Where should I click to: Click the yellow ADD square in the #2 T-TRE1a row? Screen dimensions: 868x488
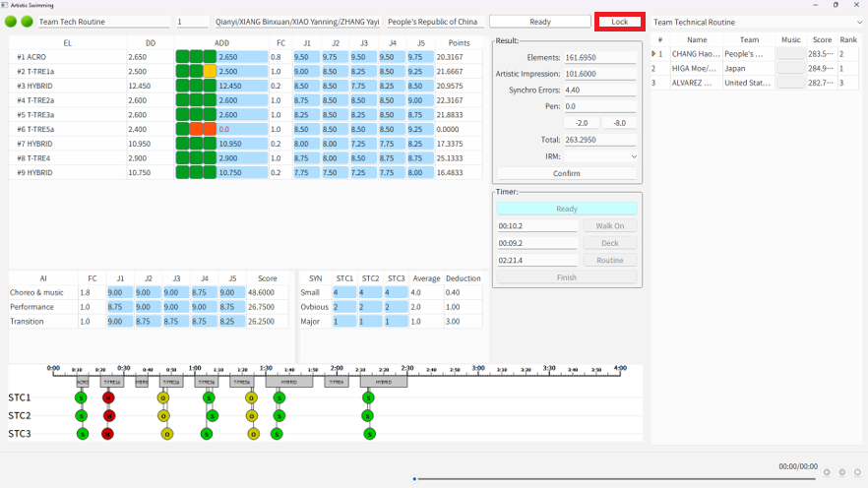tap(210, 72)
